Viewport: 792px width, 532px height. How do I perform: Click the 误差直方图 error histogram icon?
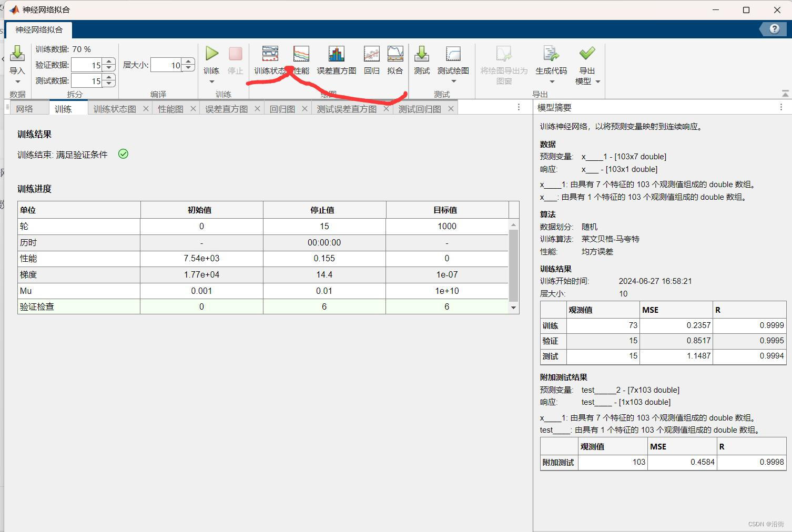coord(336,54)
